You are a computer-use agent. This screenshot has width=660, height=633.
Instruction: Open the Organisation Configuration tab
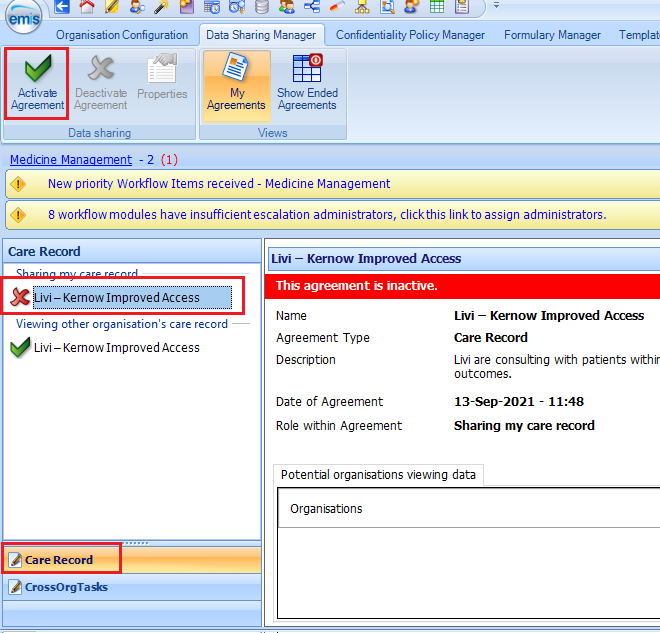[121, 35]
